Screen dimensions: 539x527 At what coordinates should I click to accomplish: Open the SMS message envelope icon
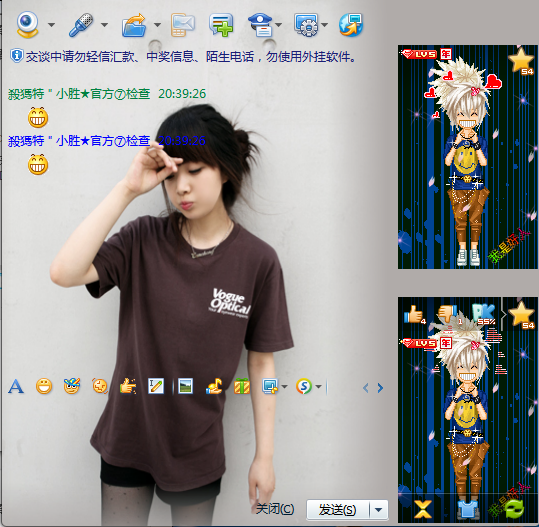click(182, 24)
